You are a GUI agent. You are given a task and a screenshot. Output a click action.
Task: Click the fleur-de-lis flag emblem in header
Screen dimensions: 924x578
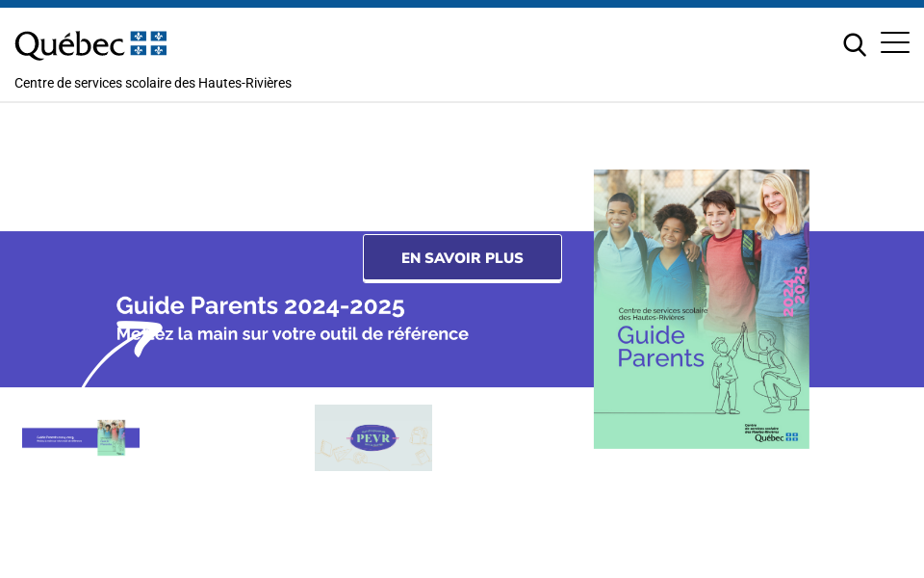[x=148, y=43]
